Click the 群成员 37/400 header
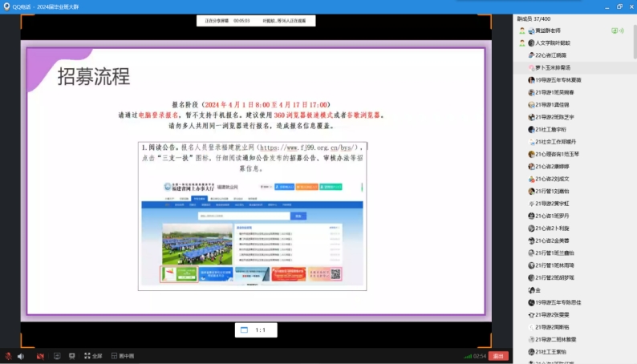This screenshot has width=637, height=364. pos(534,18)
